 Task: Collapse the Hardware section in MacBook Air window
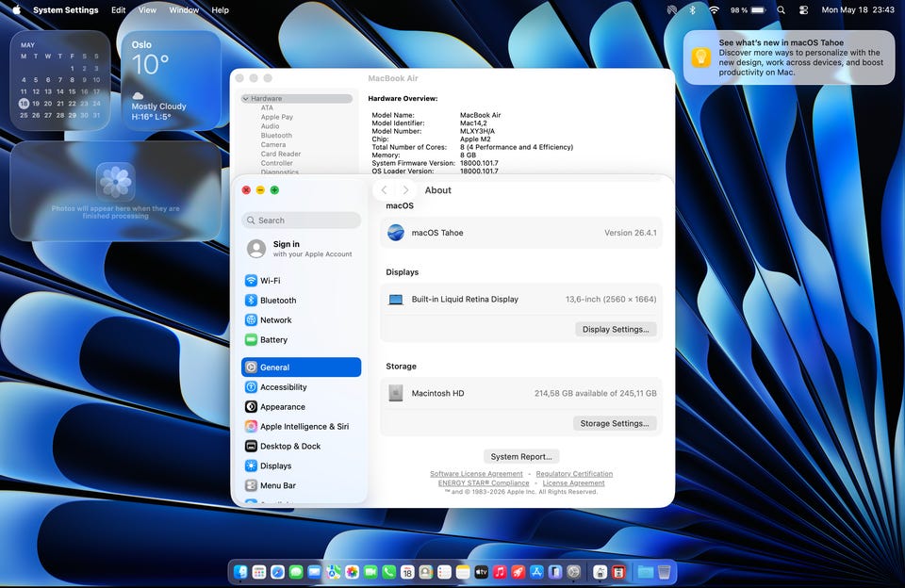pos(245,99)
